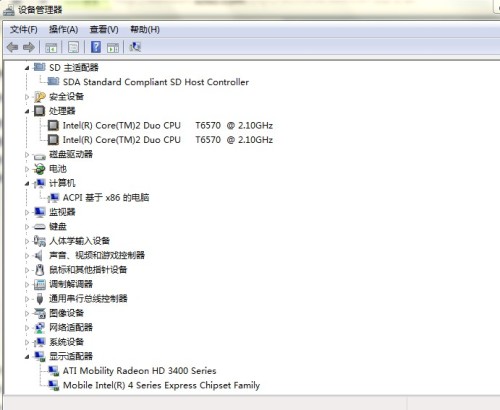Click the speaker icon for 声音、视频和游戏控制器
The height and width of the screenshot is (410, 500).
coord(39,256)
